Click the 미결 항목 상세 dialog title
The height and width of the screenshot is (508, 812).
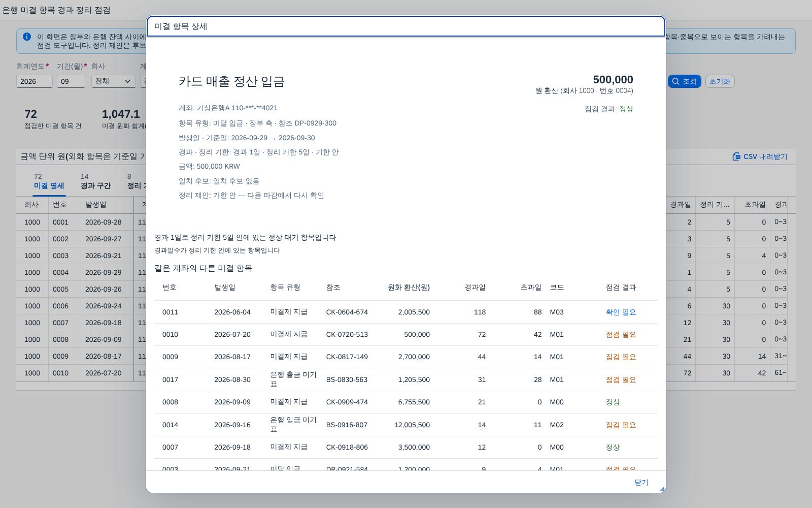[181, 26]
